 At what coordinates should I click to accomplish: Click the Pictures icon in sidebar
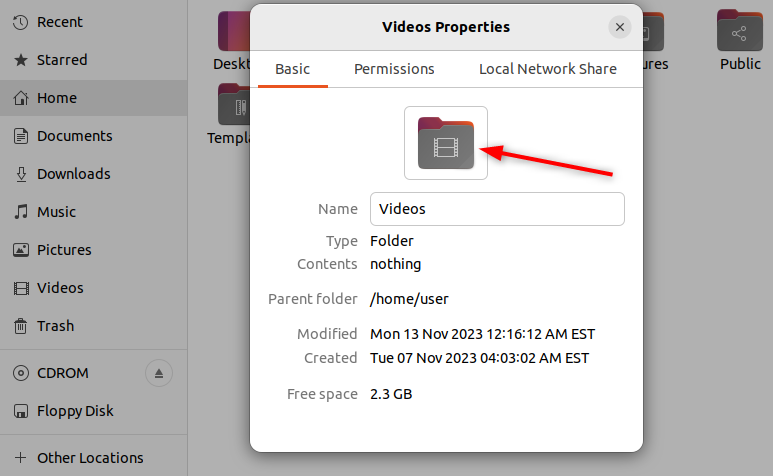coord(20,250)
